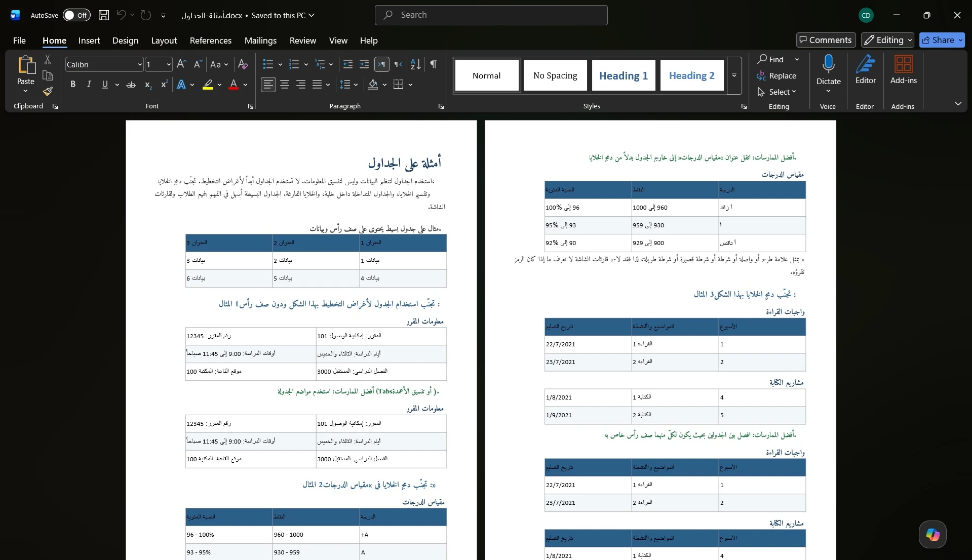Click the Redo icon

pyautogui.click(x=146, y=15)
